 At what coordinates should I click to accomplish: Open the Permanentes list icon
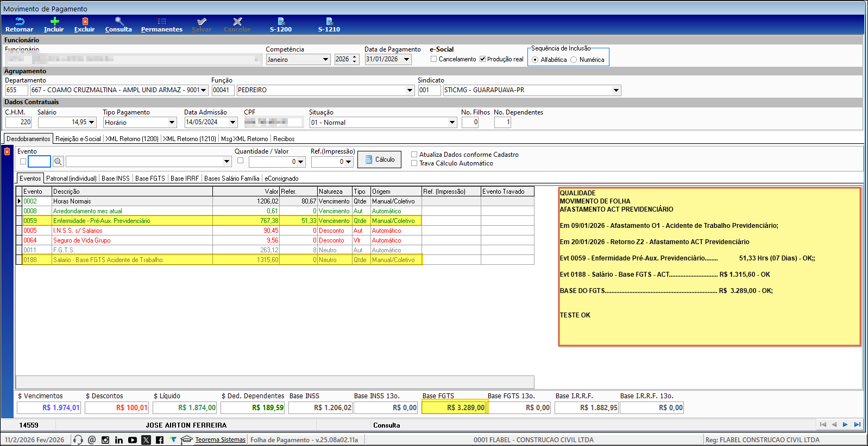(x=162, y=22)
